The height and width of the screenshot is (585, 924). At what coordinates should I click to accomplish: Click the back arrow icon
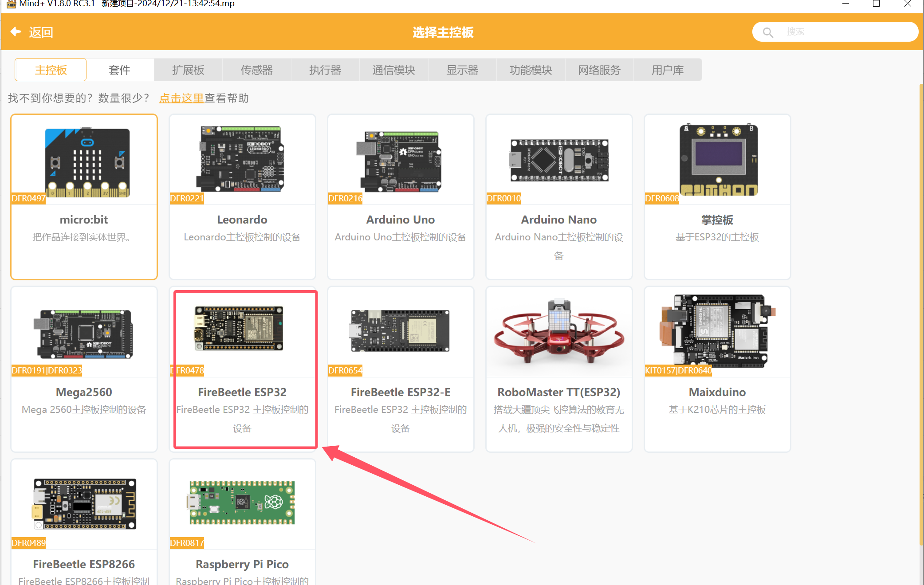tap(16, 32)
